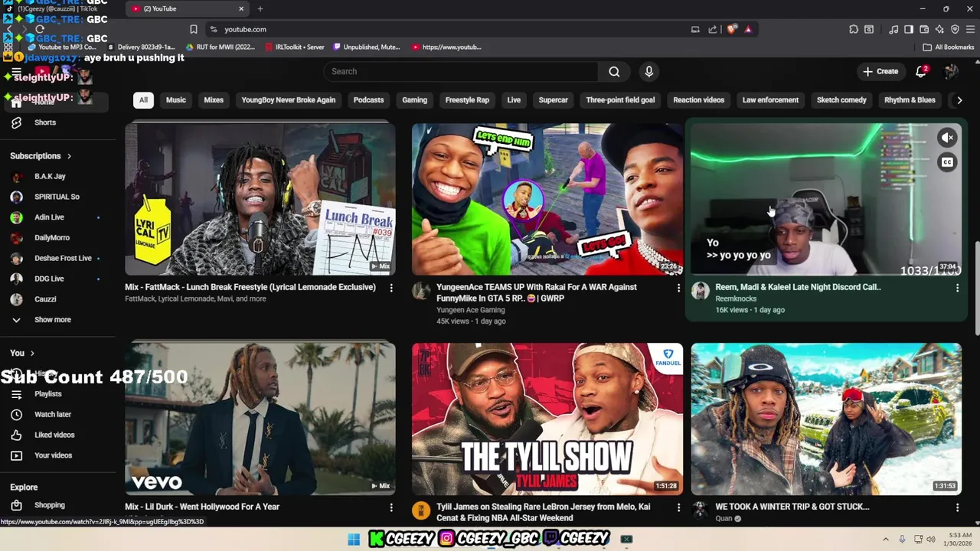
Task: Open the Leo AI sparkle icon
Action: 939,29
